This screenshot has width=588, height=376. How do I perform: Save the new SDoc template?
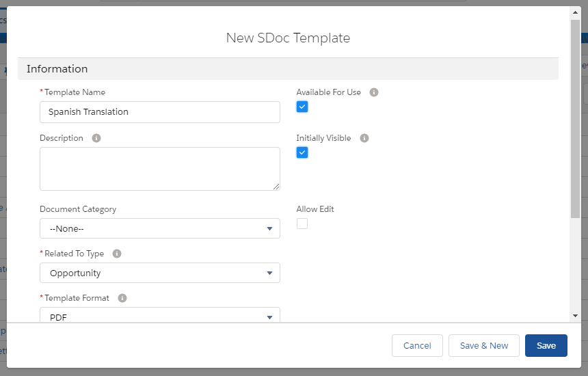[x=546, y=346]
